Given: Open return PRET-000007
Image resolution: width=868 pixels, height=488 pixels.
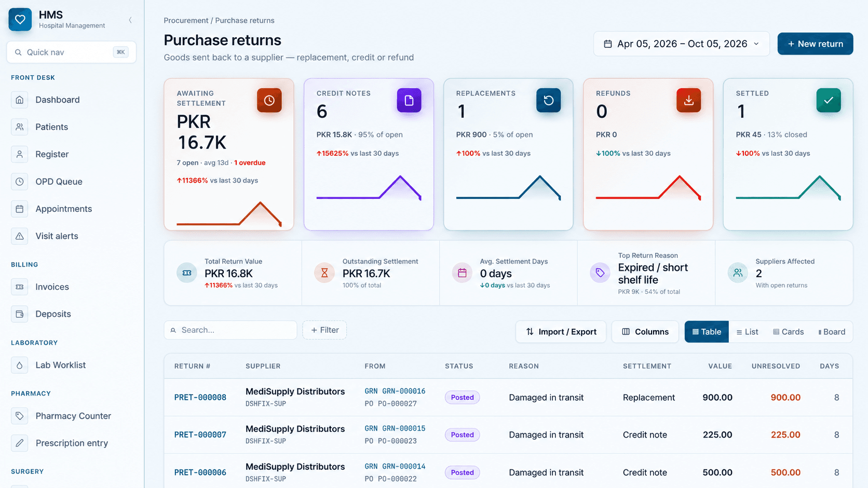Looking at the screenshot, I should tap(200, 435).
